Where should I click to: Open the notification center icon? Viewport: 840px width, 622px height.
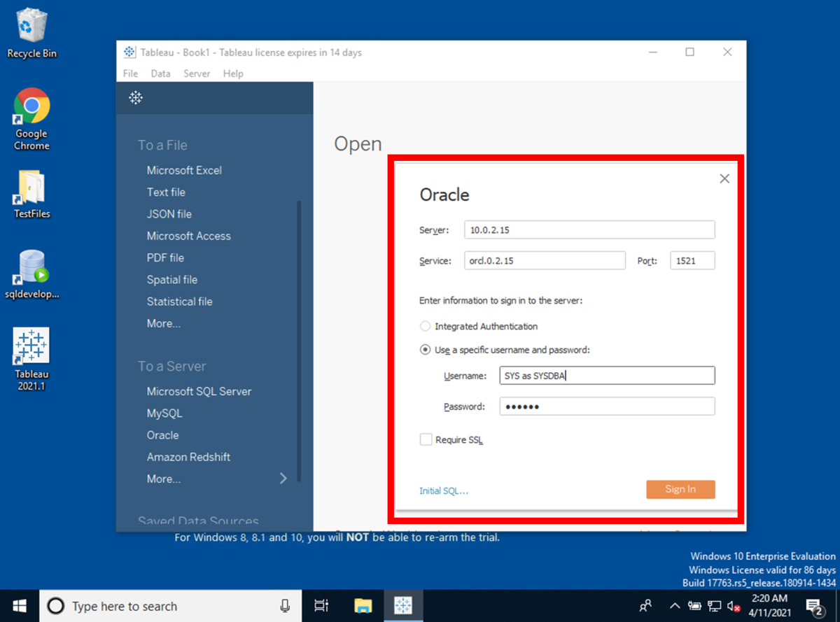tap(814, 606)
